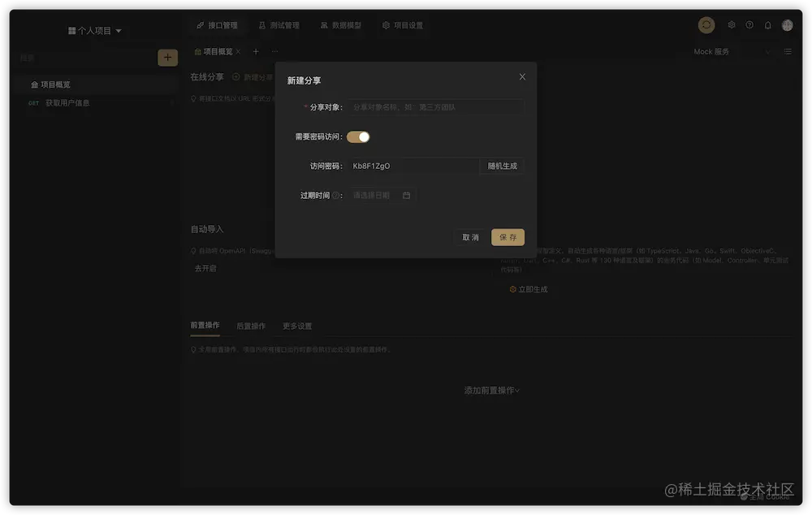
Task: Click the calendar icon in 过期时间 field
Action: pos(408,195)
